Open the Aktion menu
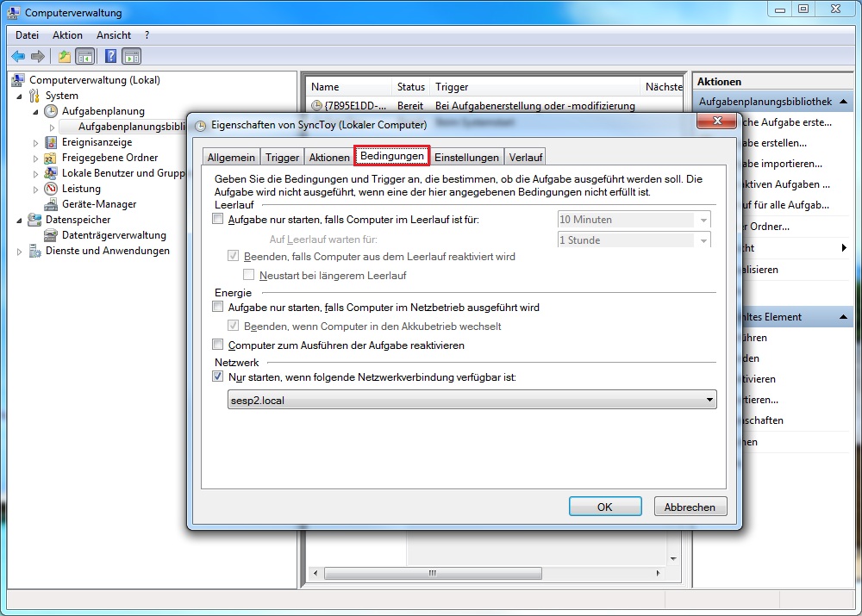 (x=67, y=35)
